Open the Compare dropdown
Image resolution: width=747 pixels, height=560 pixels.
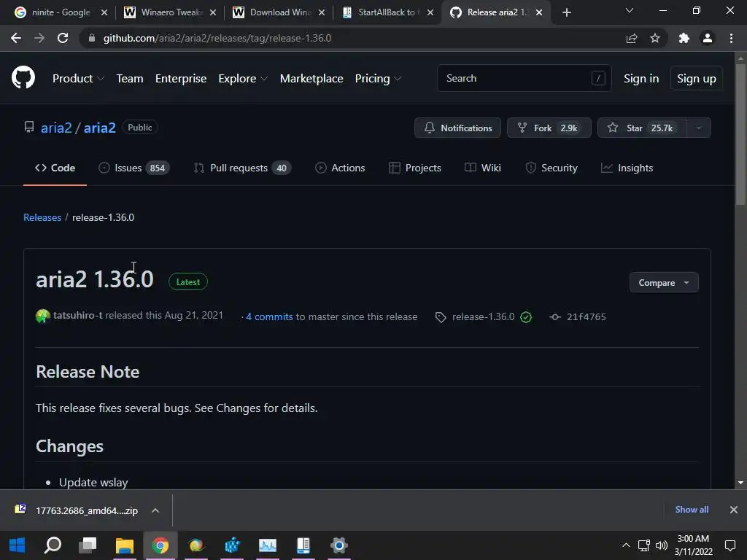click(664, 282)
